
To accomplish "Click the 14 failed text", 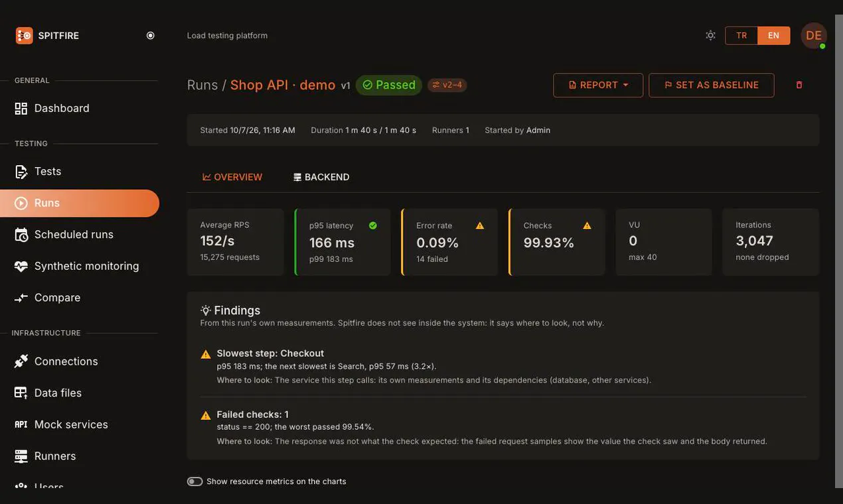I will pyautogui.click(x=432, y=259).
